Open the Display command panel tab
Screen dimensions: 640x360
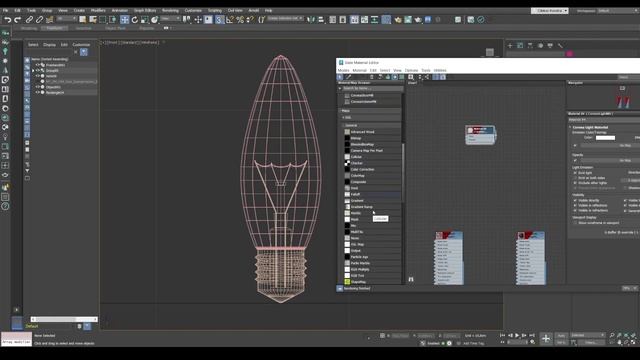[x=550, y=45]
